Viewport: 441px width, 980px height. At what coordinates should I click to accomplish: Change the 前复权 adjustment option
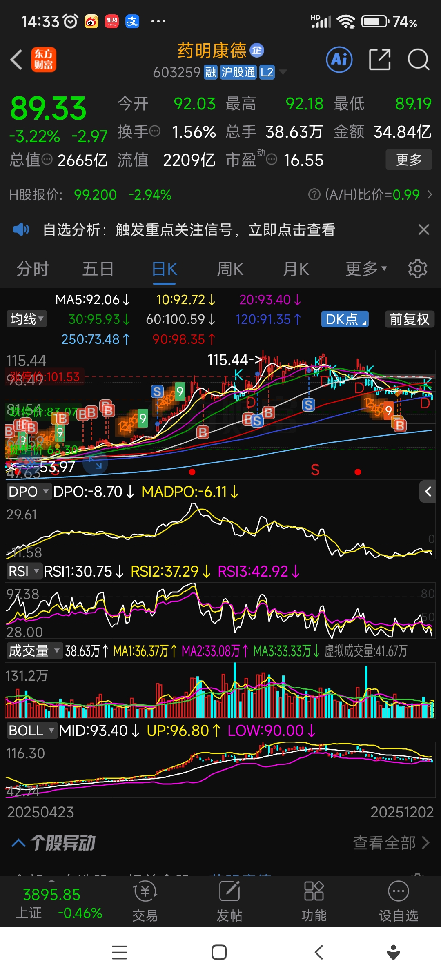[410, 319]
